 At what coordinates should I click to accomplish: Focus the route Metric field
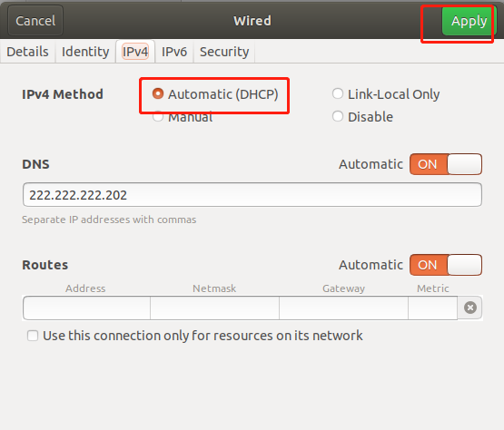[432, 308]
